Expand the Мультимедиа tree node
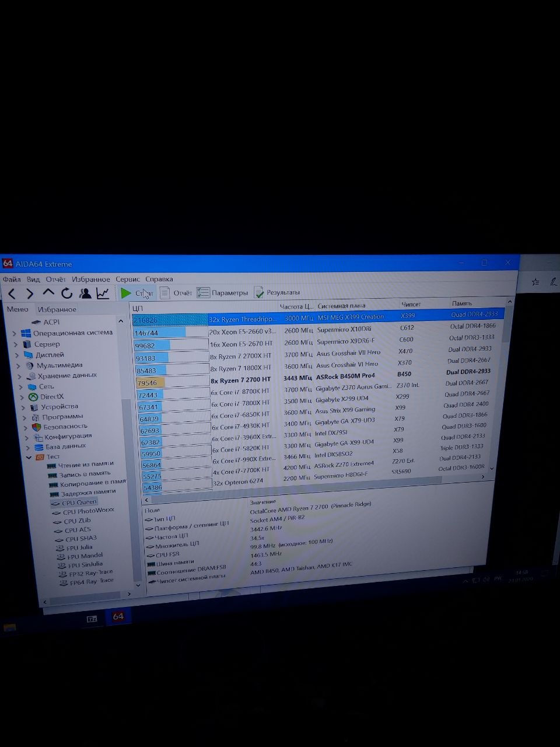The height and width of the screenshot is (747, 560). tap(18, 366)
